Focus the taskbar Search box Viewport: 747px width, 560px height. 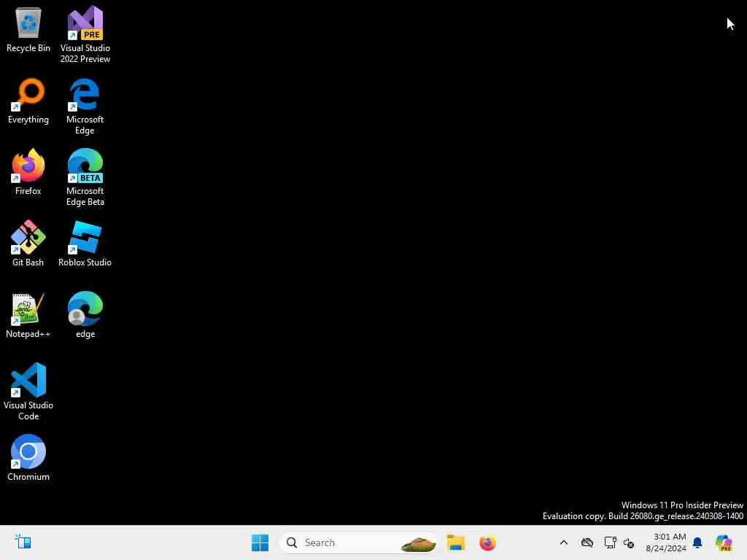pos(358,542)
